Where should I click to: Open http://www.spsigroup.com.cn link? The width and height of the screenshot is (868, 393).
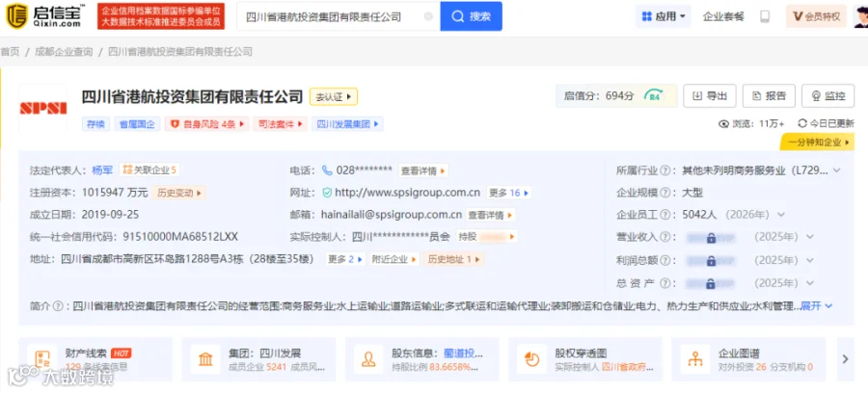tap(407, 193)
